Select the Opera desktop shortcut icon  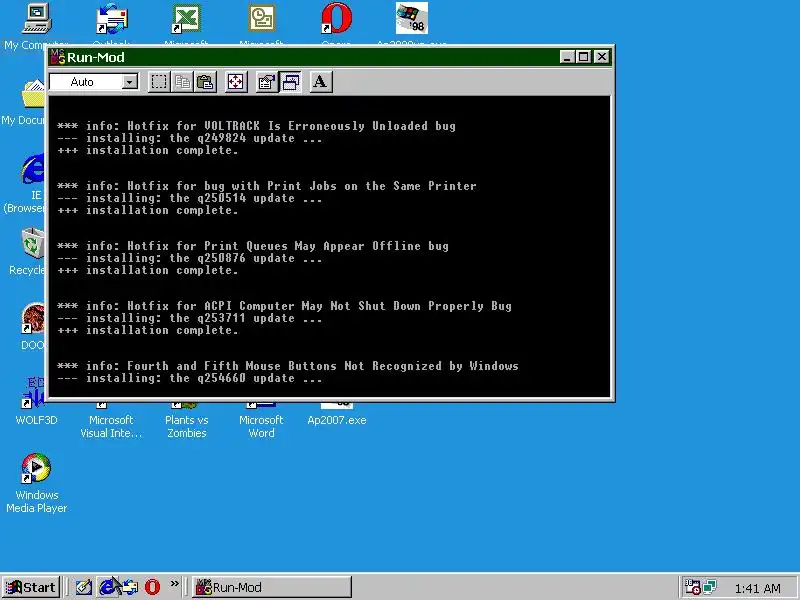(x=337, y=18)
